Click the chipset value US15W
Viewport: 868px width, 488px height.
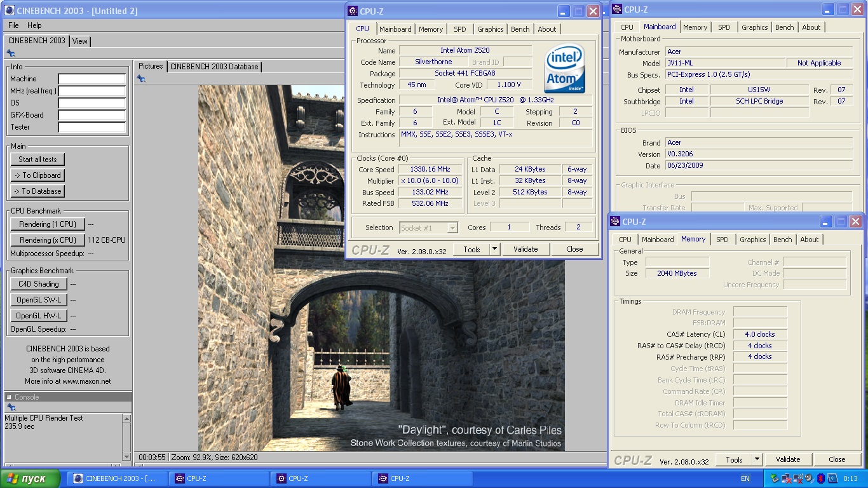click(759, 90)
